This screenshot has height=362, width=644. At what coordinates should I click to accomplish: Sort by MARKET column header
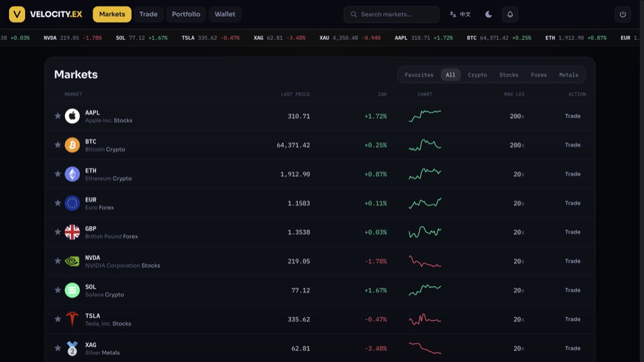click(73, 95)
